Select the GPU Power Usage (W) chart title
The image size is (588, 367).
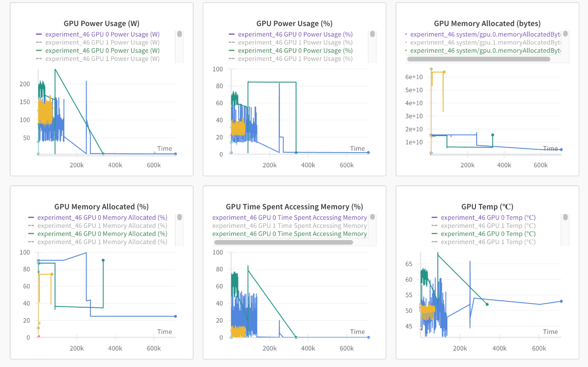click(102, 24)
